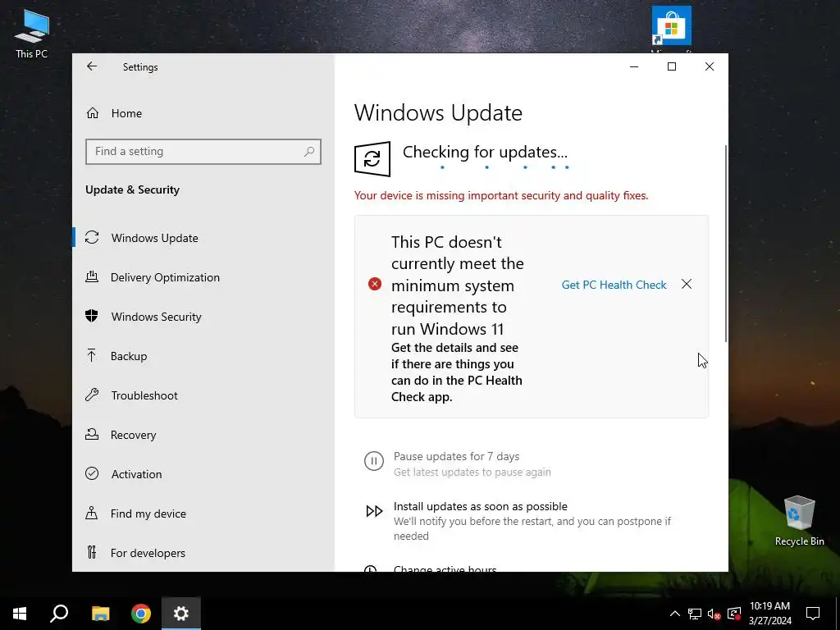Click the network icon in system tray
Viewport: 840px width, 630px height.
[695, 614]
